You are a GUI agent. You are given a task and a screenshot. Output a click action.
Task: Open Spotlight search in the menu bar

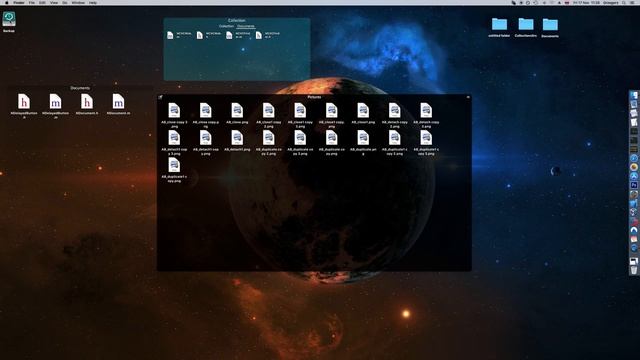(x=624, y=2)
